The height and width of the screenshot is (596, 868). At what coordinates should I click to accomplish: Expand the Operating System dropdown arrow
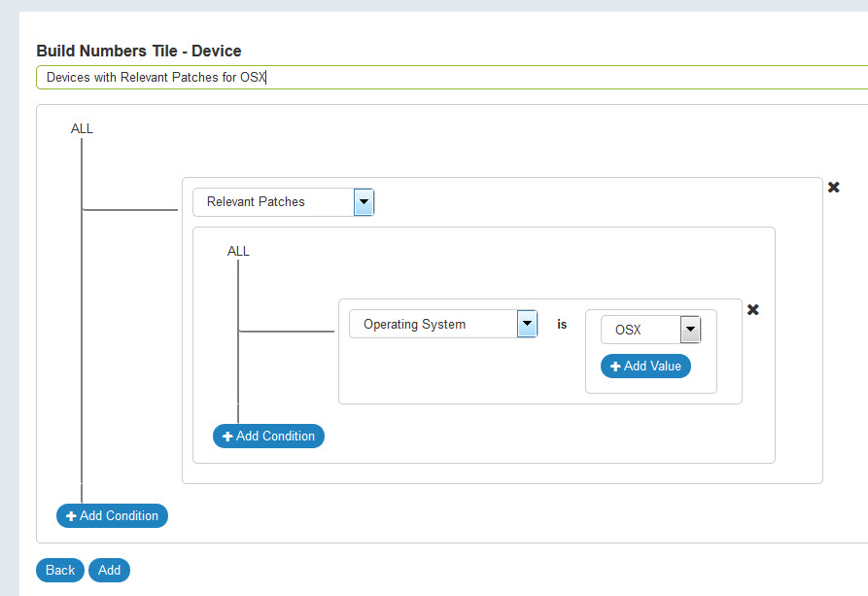[x=527, y=324]
